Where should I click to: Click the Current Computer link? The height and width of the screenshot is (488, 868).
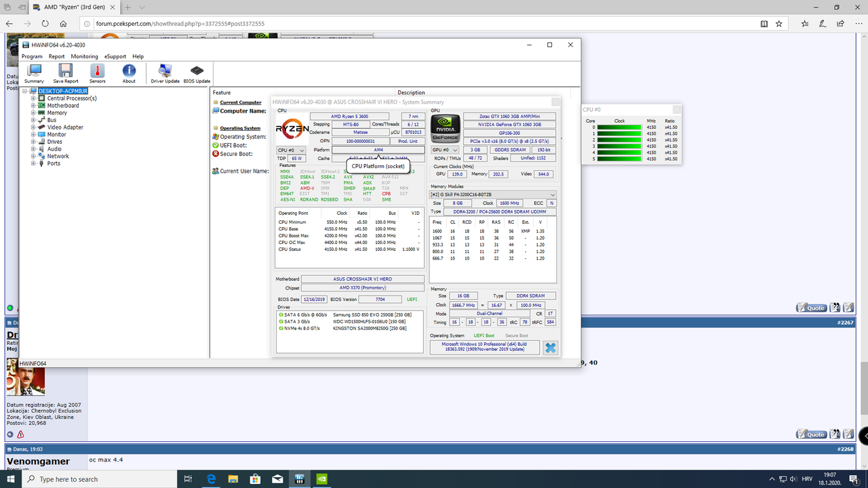click(239, 102)
